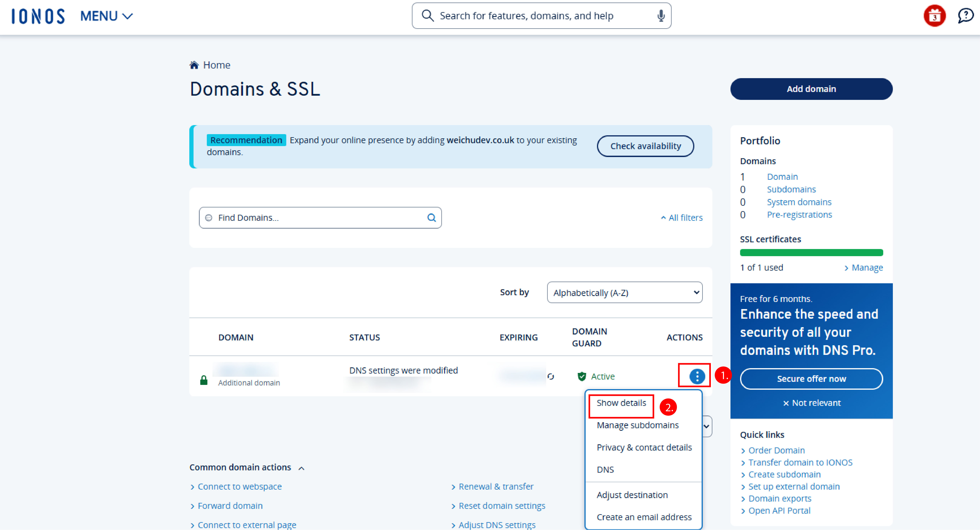Click the Domain Guard shield icon

tap(582, 376)
